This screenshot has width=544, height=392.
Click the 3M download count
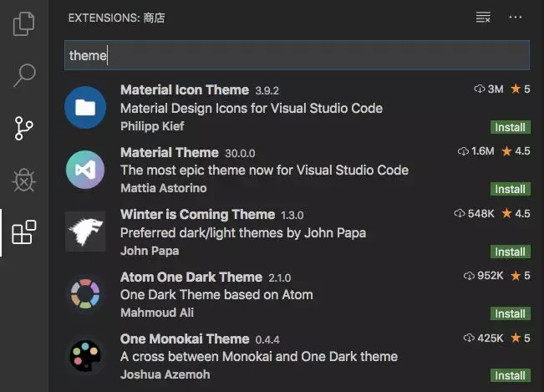489,89
